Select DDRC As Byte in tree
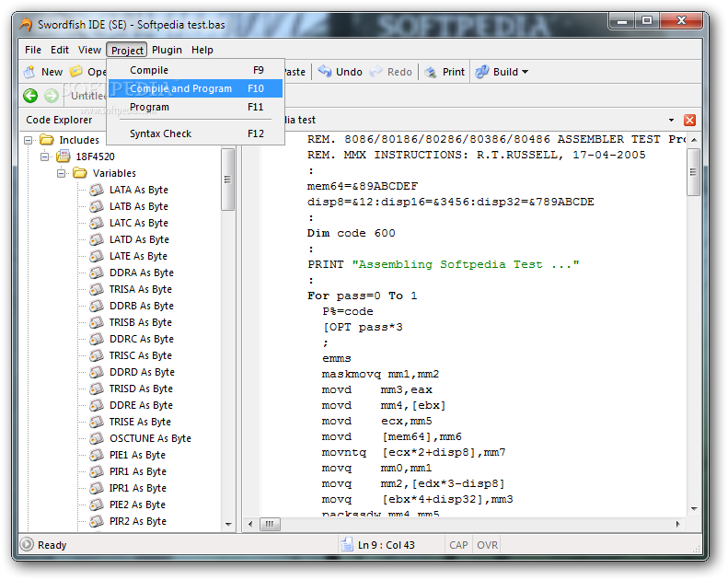728x580 pixels. (141, 339)
